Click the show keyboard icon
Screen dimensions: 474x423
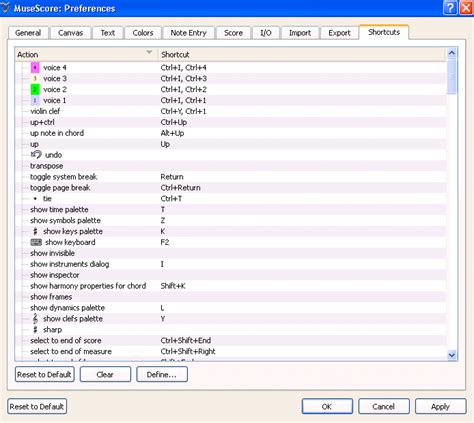[x=36, y=242]
